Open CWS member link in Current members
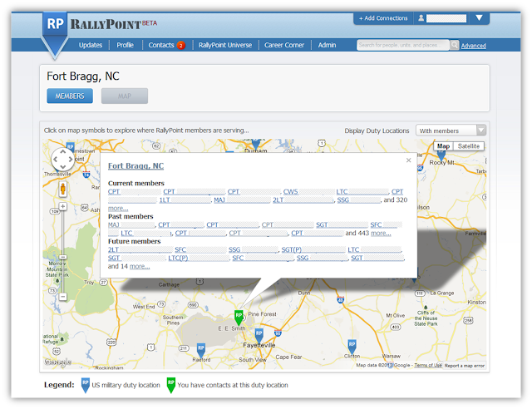Image resolution: width=532 pixels, height=409 pixels. tap(291, 192)
